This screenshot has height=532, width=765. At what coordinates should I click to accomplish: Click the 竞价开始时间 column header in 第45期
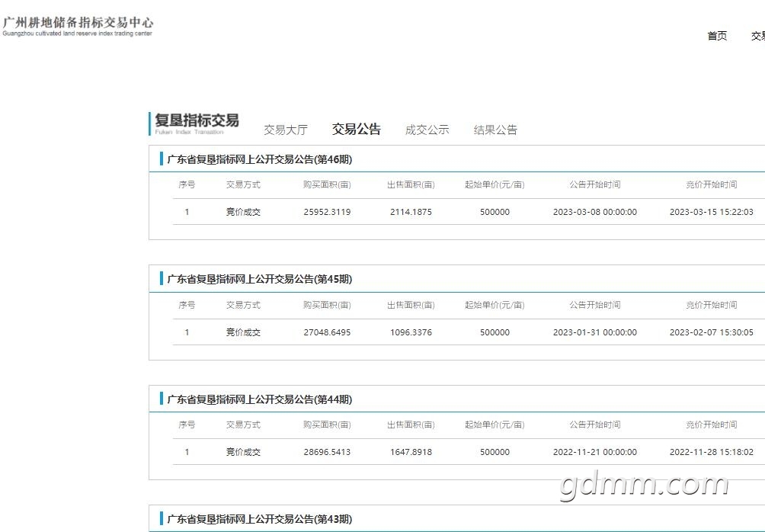click(712, 305)
